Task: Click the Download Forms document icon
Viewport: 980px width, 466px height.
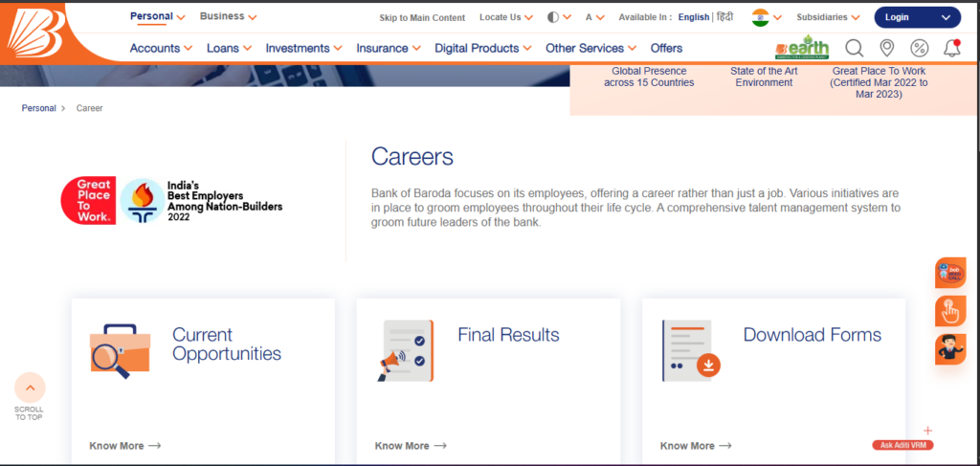Action: point(691,350)
